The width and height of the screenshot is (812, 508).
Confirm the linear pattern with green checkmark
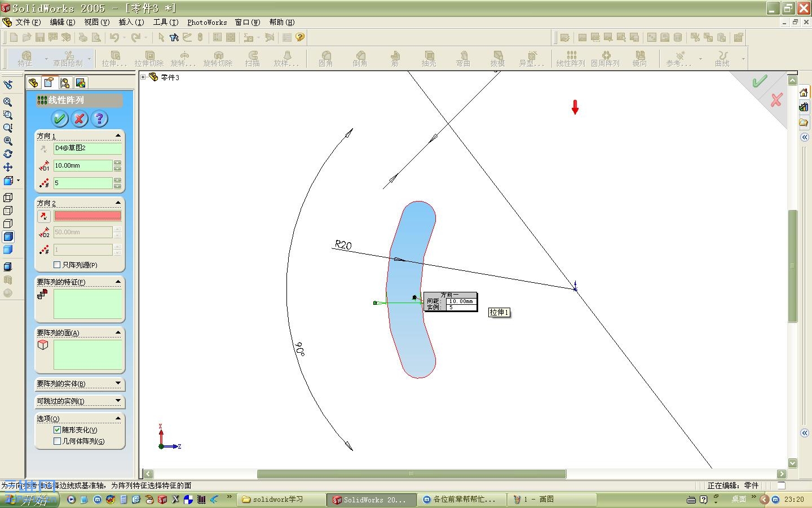[x=59, y=119]
